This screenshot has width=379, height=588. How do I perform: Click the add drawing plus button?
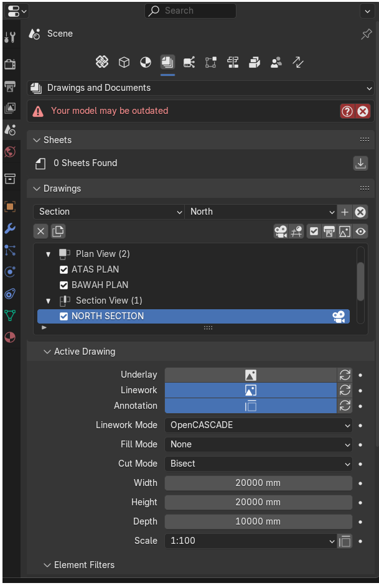[345, 212]
